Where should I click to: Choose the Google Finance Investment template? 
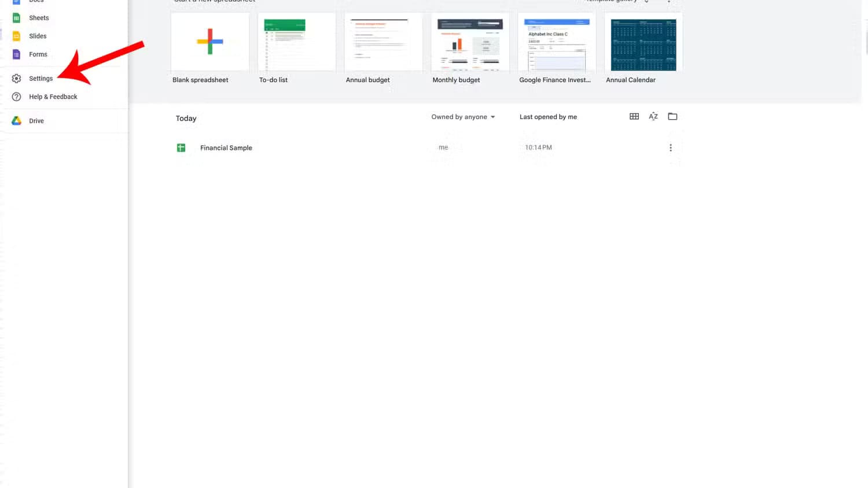click(x=557, y=42)
